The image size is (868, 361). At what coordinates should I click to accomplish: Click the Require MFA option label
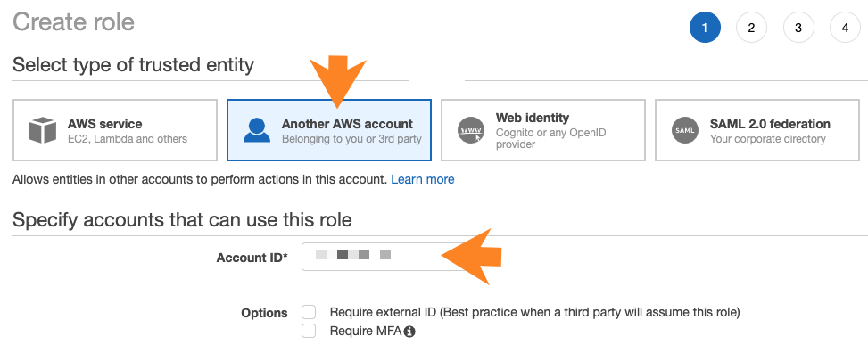coord(365,332)
